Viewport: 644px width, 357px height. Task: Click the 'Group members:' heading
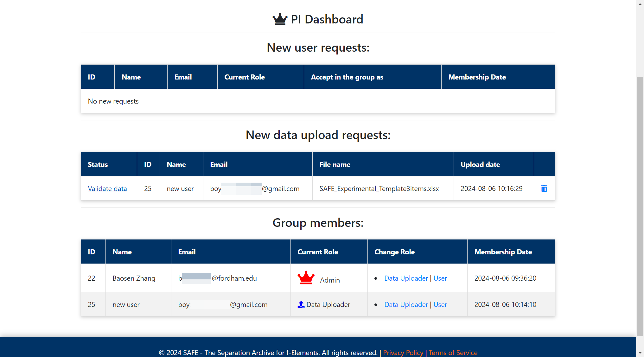(318, 223)
